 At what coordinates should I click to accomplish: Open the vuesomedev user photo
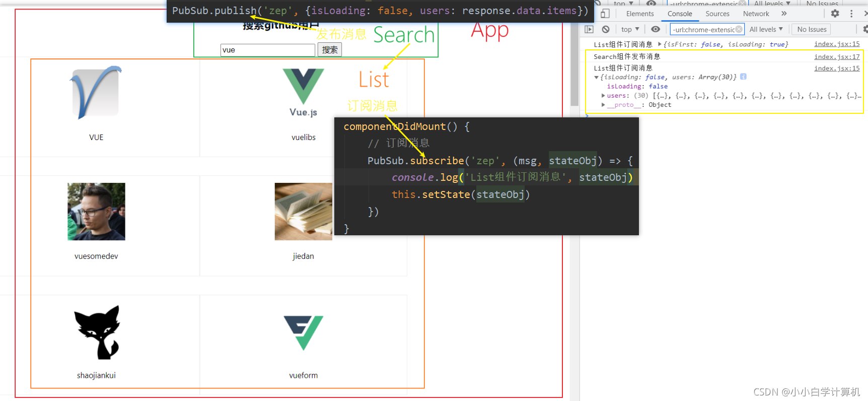click(x=96, y=212)
